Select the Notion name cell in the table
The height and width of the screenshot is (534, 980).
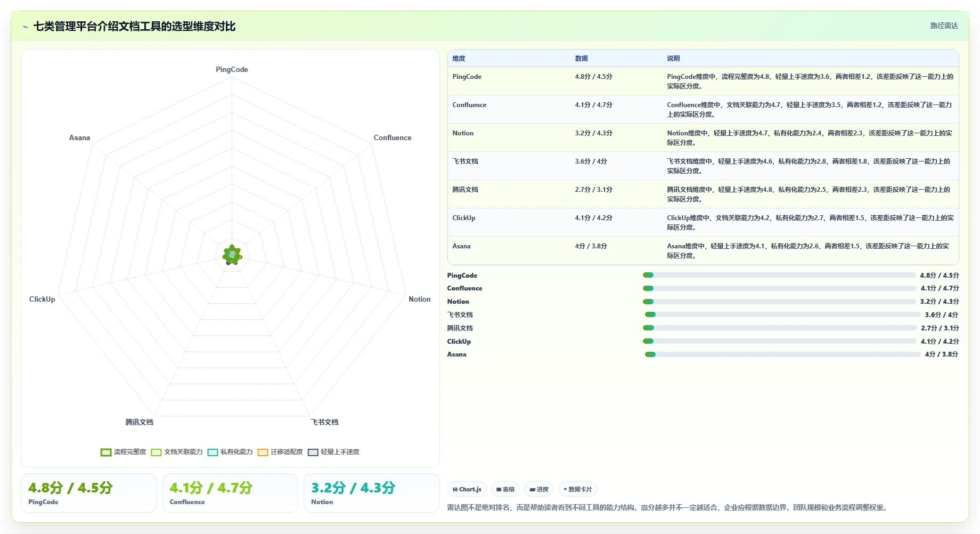pos(509,137)
